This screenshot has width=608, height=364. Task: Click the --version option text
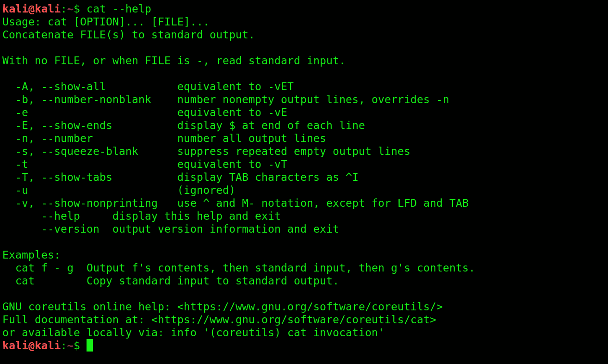(x=70, y=229)
